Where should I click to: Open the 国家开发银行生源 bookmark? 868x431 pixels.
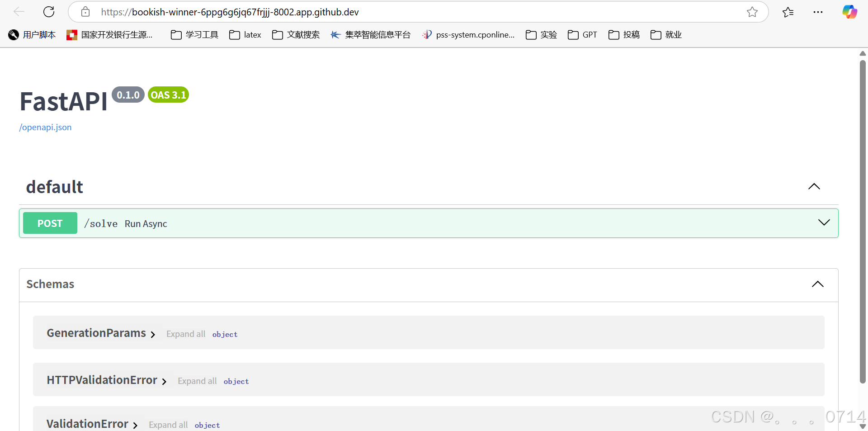109,35
